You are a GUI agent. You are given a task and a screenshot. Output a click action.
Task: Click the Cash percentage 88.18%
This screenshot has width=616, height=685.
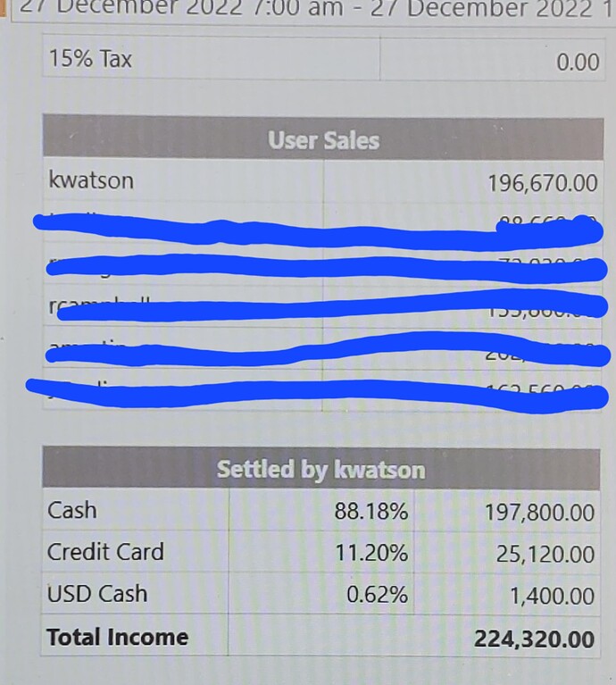(x=371, y=511)
